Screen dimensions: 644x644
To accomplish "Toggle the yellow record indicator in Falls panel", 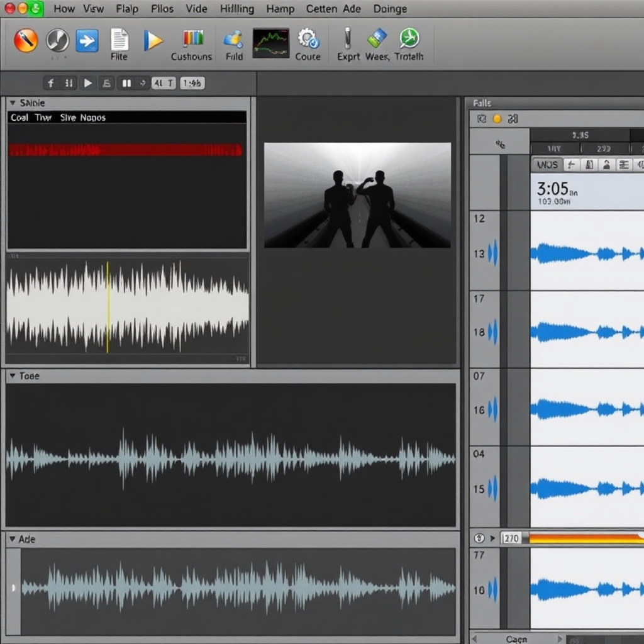I will 497,119.
